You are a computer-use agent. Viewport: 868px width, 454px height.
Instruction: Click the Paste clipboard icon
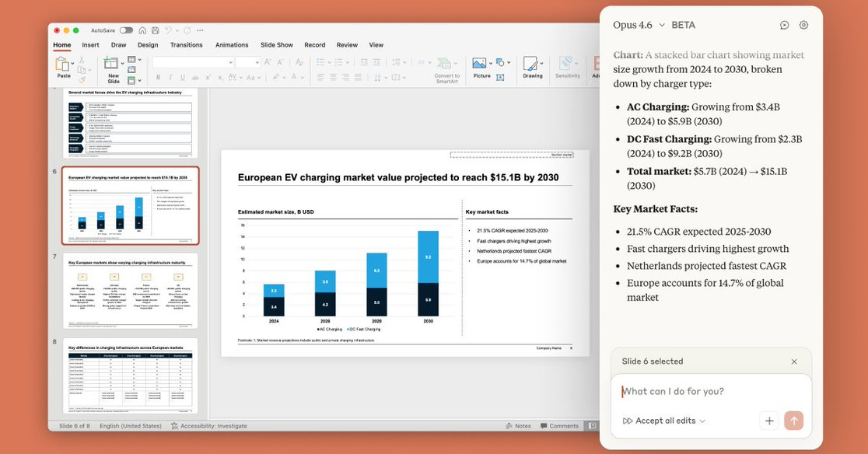coord(63,65)
